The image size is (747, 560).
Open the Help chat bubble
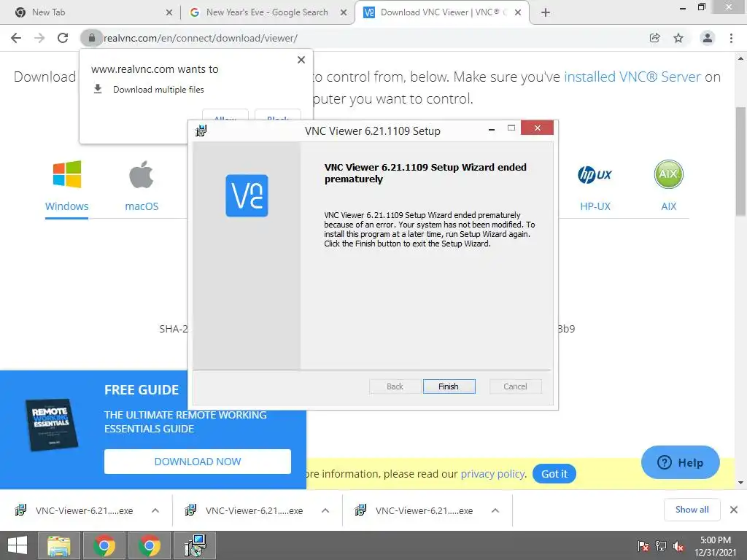681,462
